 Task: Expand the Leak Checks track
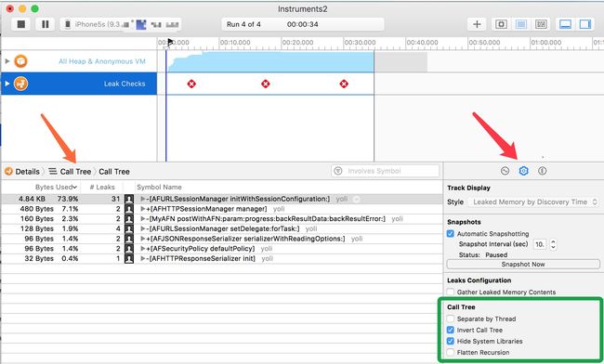click(x=7, y=84)
